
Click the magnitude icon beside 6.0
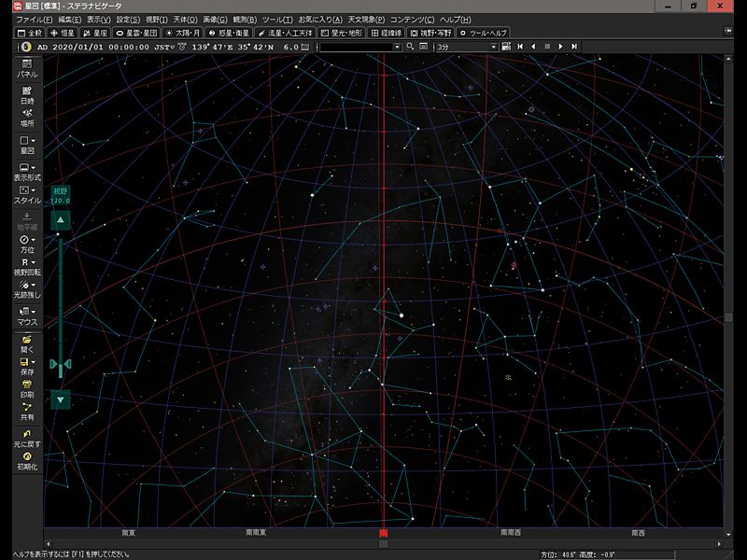305,47
